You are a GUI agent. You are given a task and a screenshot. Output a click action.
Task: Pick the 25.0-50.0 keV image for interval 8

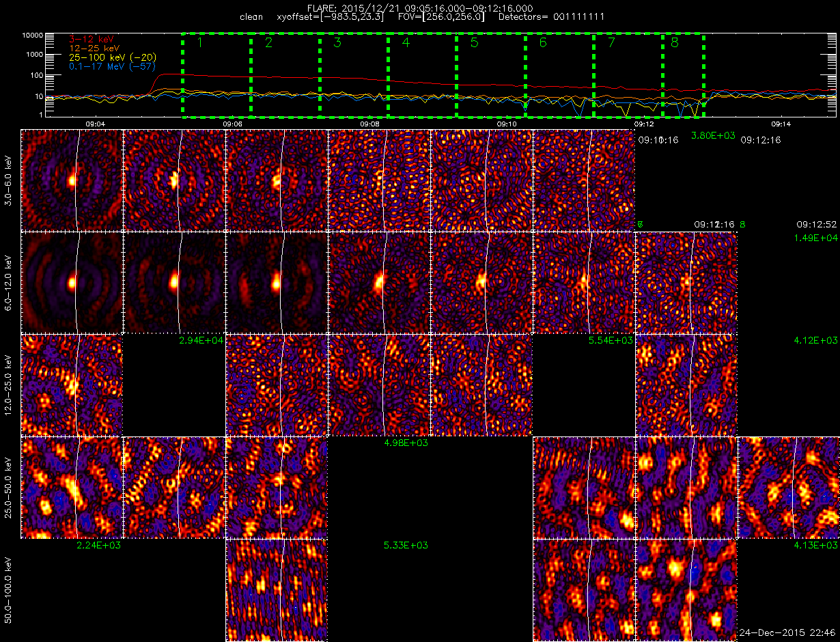pos(789,487)
